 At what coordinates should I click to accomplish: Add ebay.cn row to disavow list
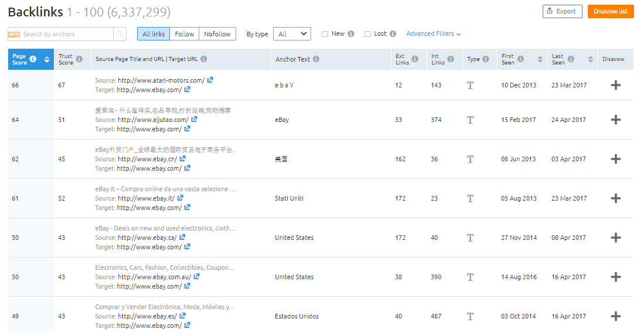click(616, 159)
